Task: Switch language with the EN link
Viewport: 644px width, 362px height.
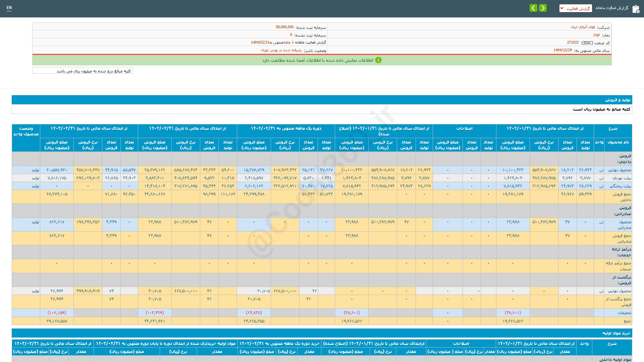Action: pyautogui.click(x=9, y=8)
